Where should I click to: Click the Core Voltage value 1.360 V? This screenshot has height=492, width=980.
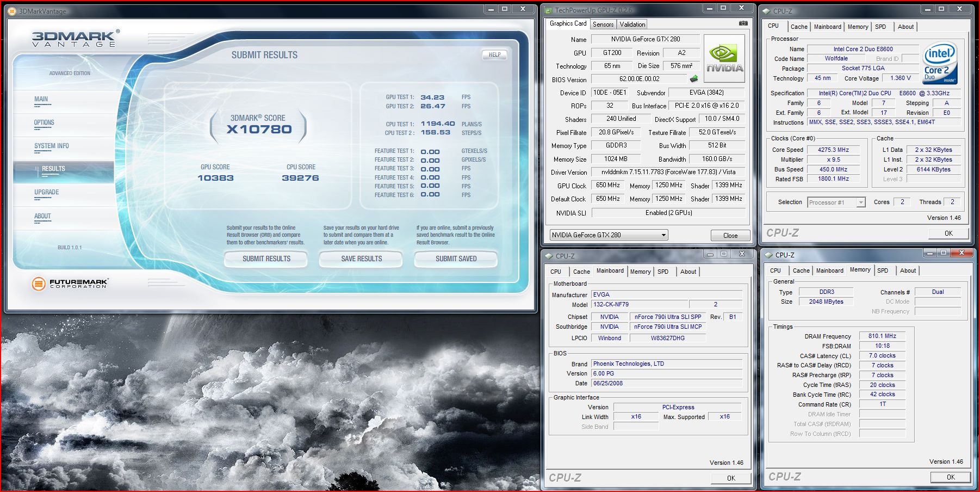900,78
